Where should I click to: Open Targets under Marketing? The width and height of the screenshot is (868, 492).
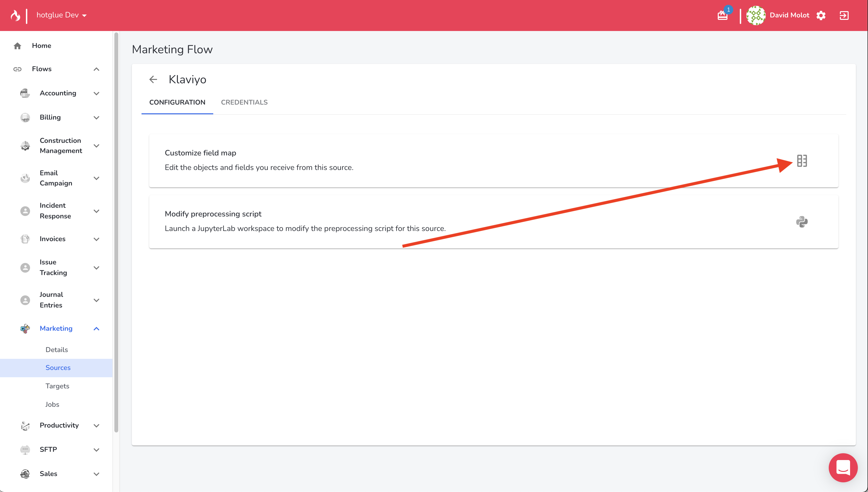pos(57,386)
